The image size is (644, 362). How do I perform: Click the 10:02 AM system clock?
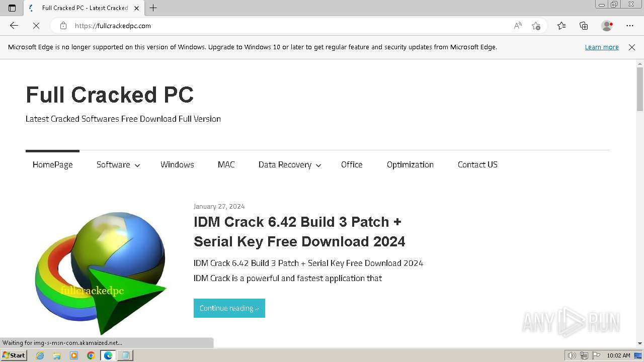click(x=618, y=355)
